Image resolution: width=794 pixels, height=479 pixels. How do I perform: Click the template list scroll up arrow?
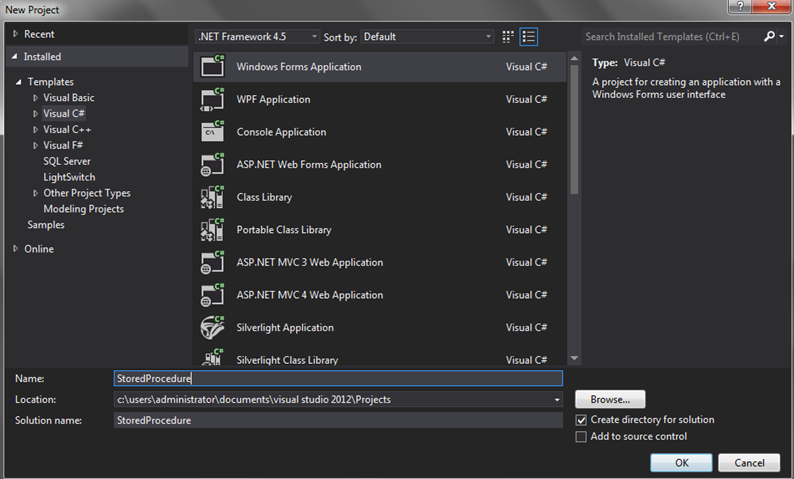coord(574,58)
